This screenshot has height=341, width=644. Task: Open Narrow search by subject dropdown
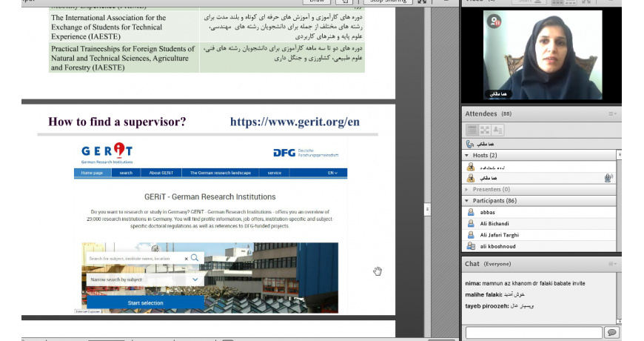[145, 279]
